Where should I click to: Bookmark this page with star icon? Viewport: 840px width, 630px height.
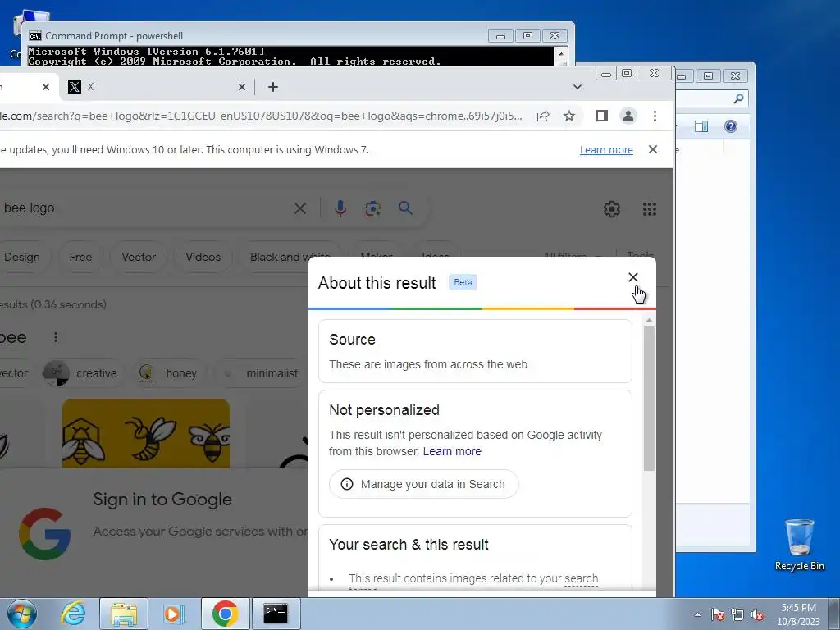point(569,116)
